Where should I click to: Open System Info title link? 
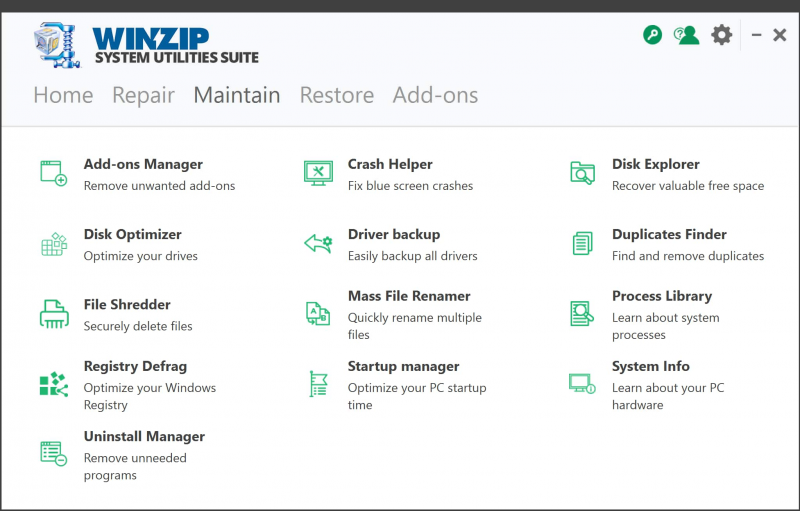click(651, 366)
